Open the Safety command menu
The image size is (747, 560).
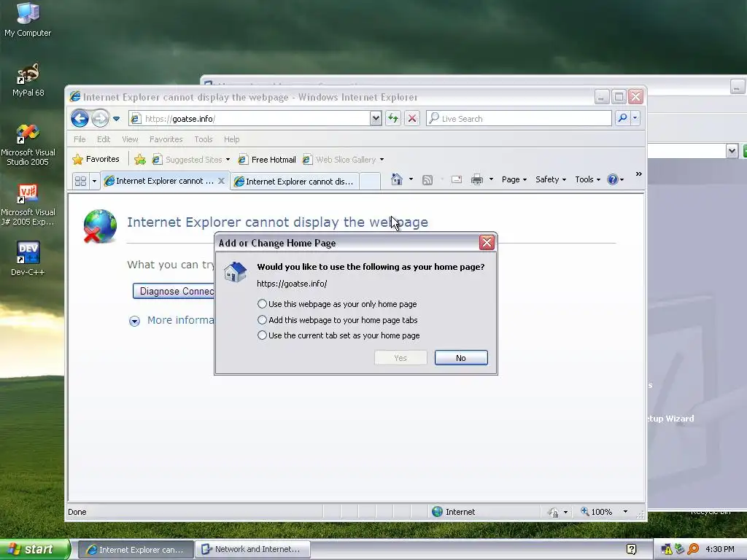pyautogui.click(x=551, y=179)
